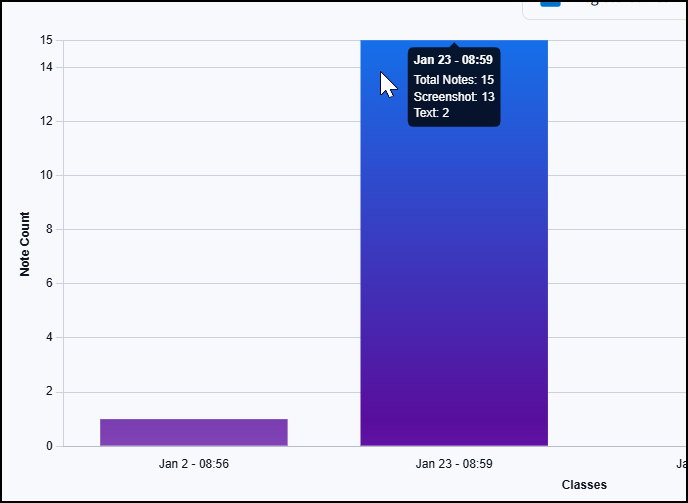
Task: Click the tall blue Jan 23 - 08:59 bar
Action: point(454,243)
